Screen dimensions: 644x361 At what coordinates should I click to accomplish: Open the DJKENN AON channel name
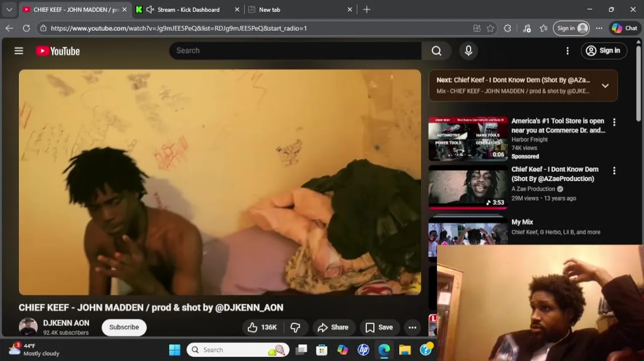click(66, 323)
